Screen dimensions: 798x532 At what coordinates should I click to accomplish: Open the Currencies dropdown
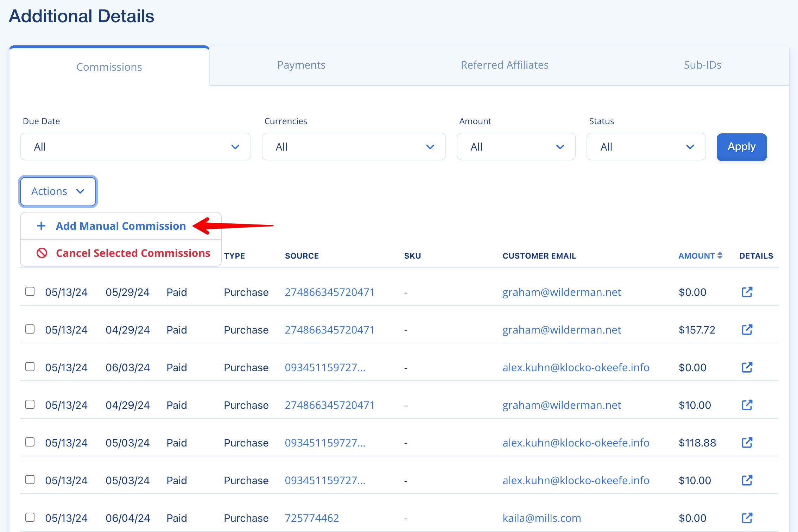coord(354,147)
